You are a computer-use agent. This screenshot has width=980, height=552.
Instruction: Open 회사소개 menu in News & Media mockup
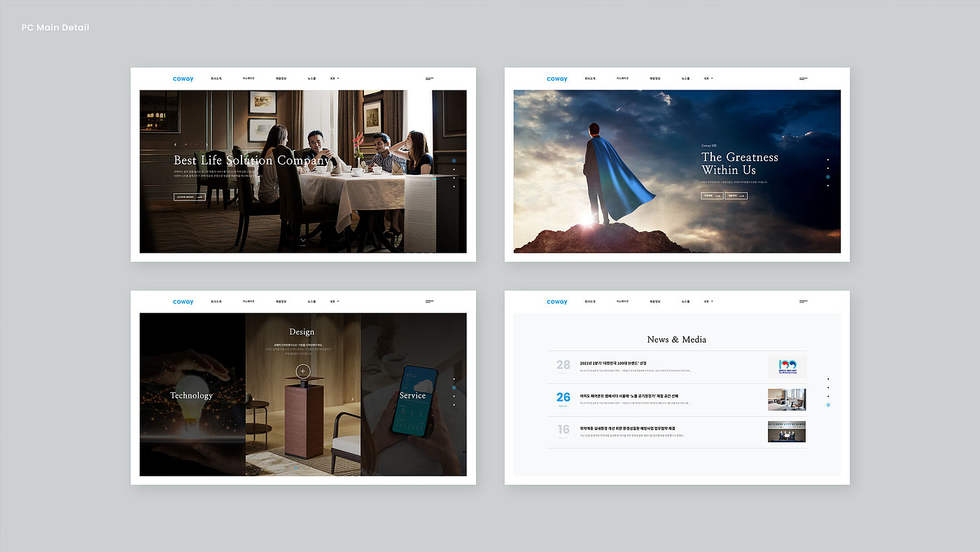(590, 301)
